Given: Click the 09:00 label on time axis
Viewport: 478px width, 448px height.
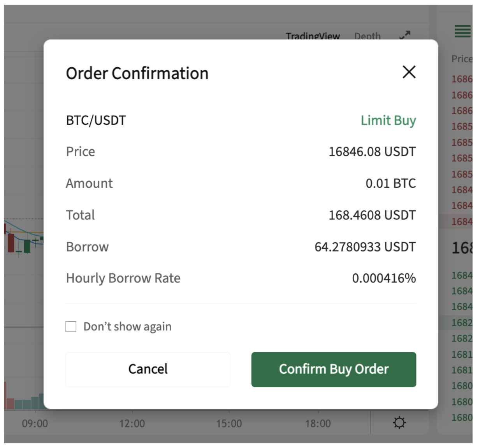Looking at the screenshot, I should (35, 423).
